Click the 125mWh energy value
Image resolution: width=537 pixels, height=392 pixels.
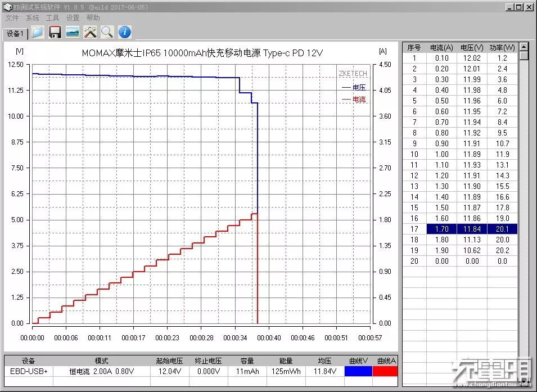(286, 371)
